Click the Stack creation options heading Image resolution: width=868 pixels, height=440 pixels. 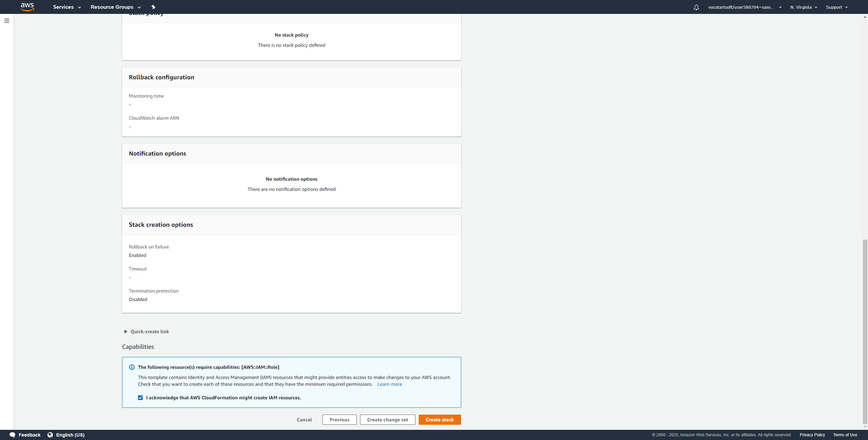click(x=161, y=225)
